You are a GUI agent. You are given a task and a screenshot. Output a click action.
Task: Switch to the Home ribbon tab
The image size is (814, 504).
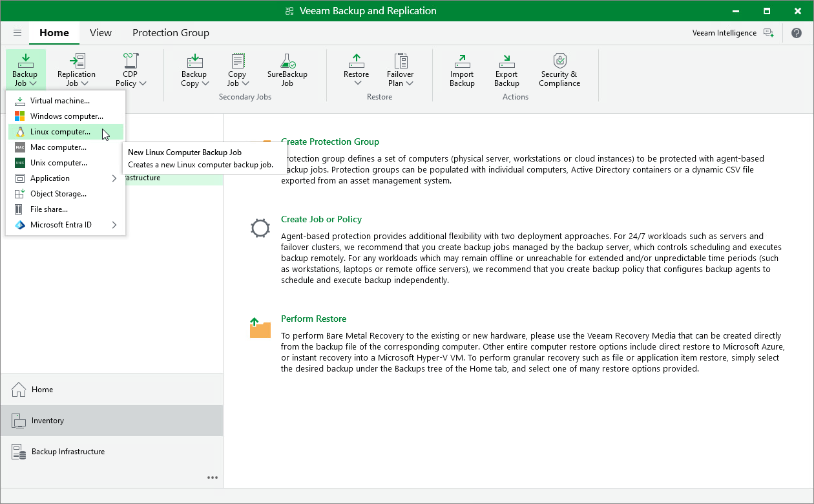(x=54, y=33)
